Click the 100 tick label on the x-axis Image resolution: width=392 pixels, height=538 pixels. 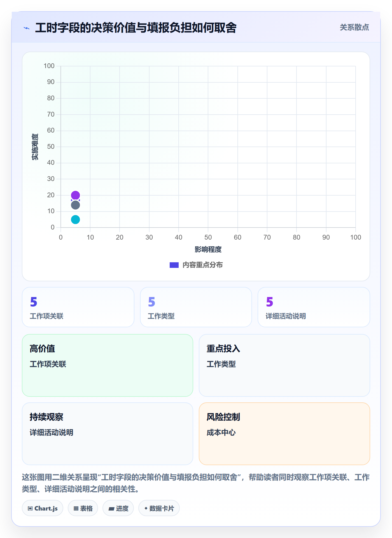[356, 237]
